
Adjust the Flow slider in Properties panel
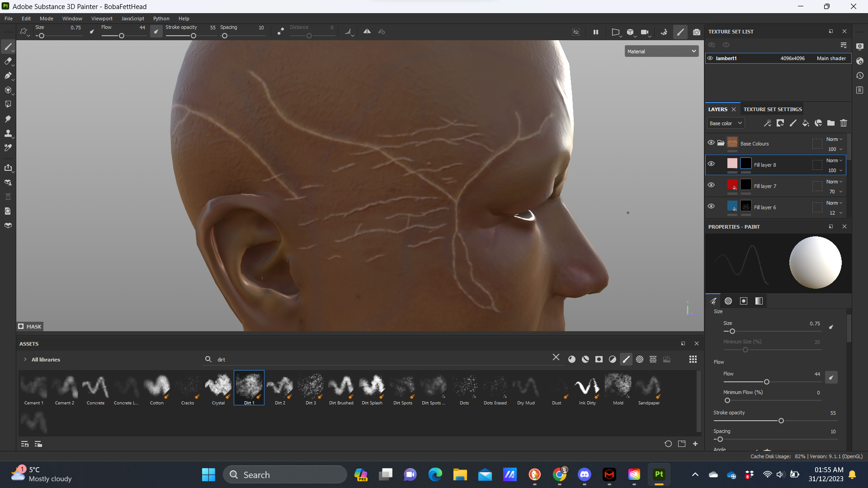point(772,382)
